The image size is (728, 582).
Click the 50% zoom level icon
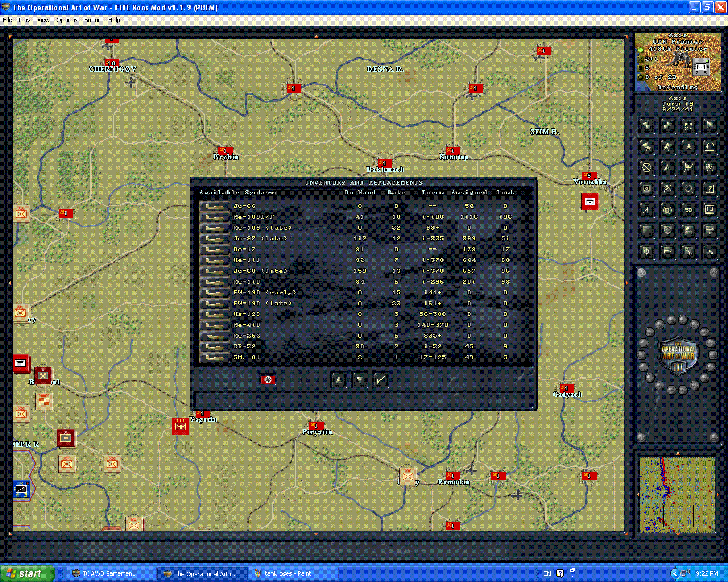tap(688, 209)
